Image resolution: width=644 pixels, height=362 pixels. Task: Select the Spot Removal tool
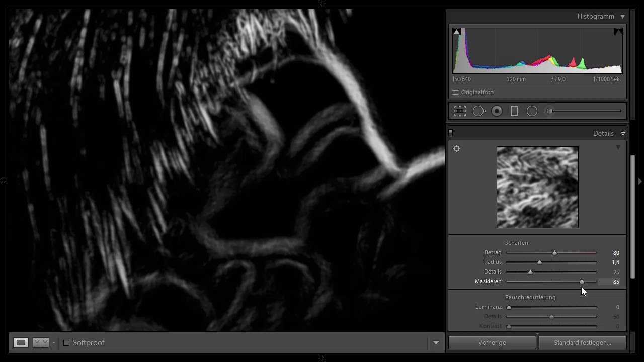479,111
